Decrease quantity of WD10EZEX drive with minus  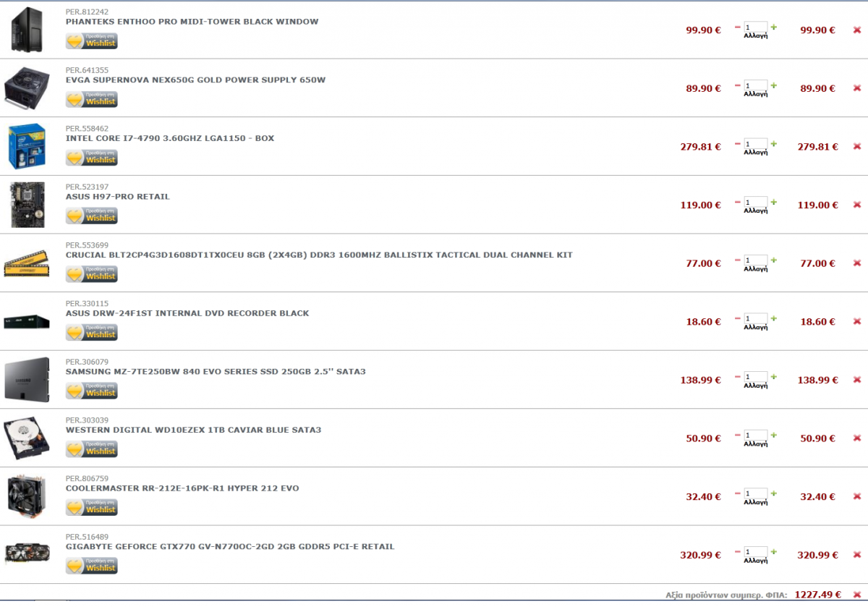pos(737,436)
